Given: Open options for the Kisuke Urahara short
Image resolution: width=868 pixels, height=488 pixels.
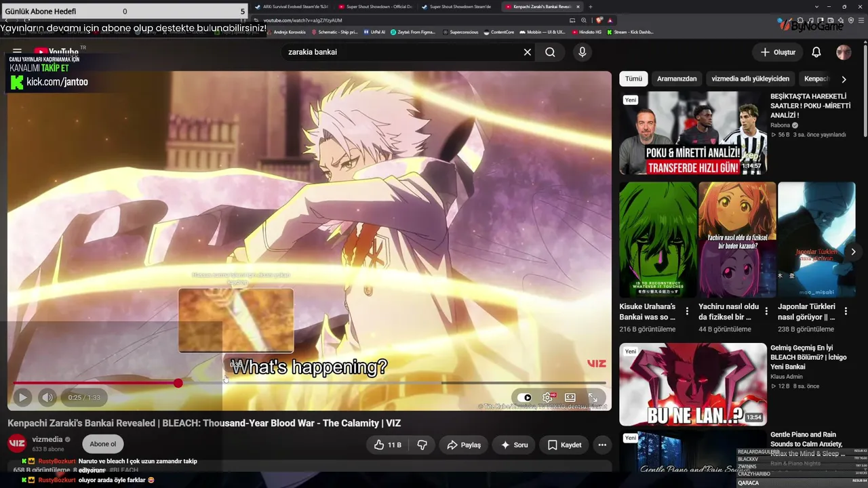Looking at the screenshot, I should 687,311.
